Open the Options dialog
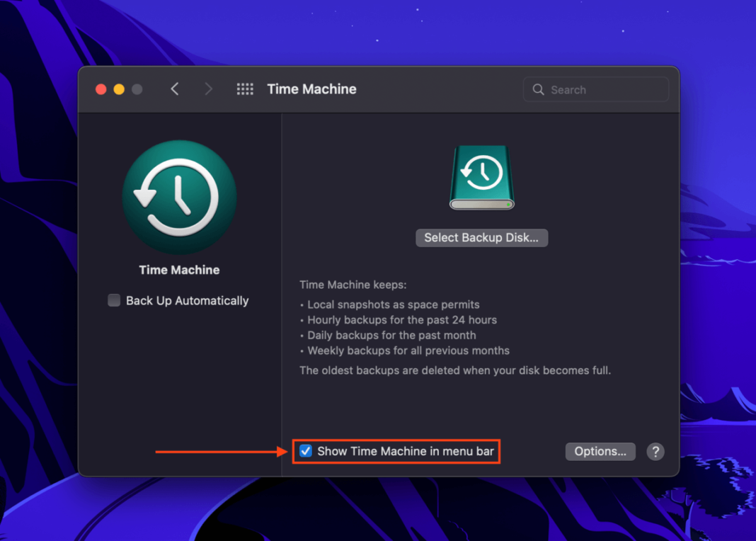This screenshot has height=541, width=756. pyautogui.click(x=600, y=451)
